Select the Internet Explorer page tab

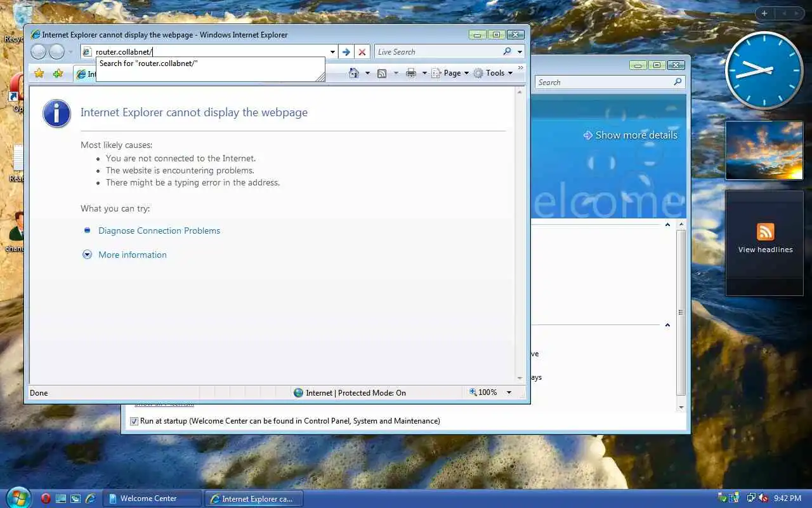coord(85,74)
